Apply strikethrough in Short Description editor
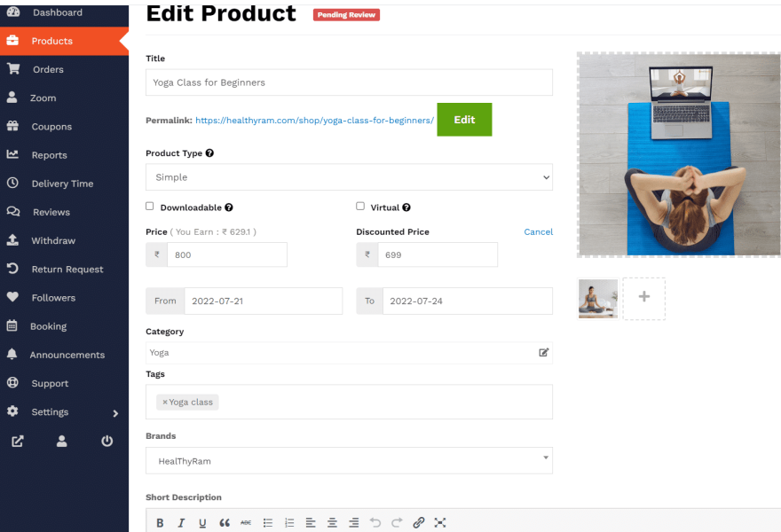Viewport: 781px width, 532px height. [246, 523]
